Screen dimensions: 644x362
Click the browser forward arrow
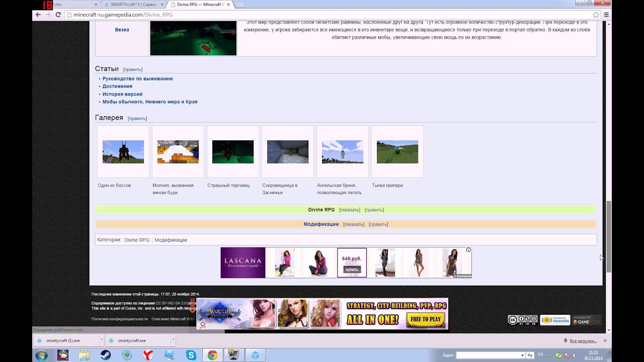48,15
